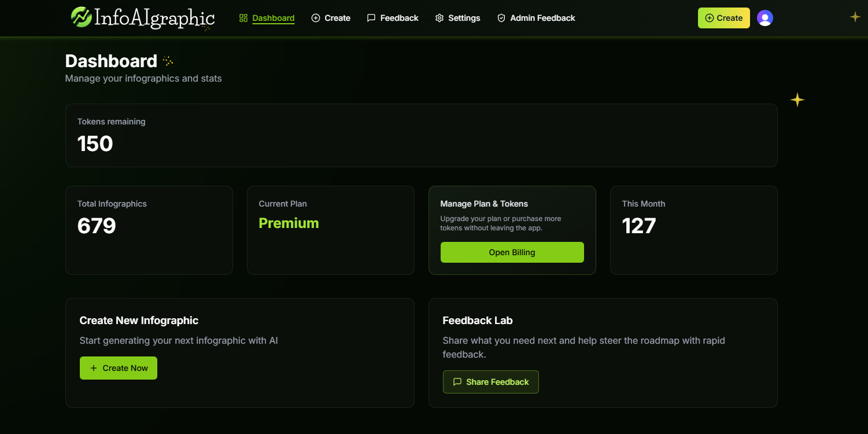Click the shield icon next to Admin Feedback
868x434 pixels.
500,18
